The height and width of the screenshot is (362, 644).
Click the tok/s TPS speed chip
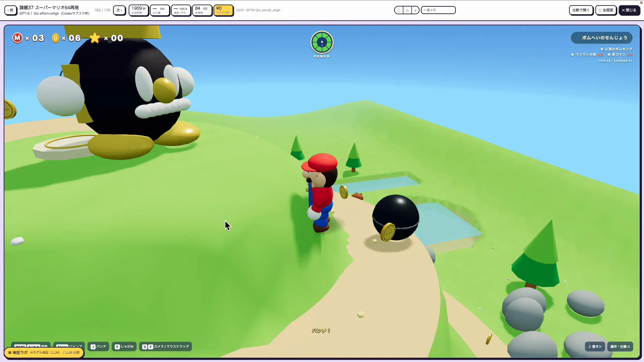[181, 10]
